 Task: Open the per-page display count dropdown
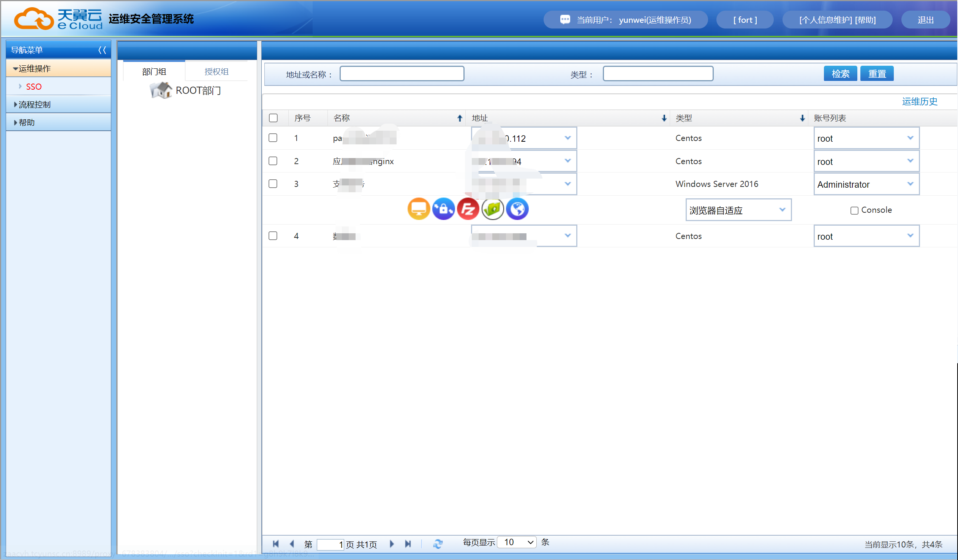pyautogui.click(x=518, y=542)
